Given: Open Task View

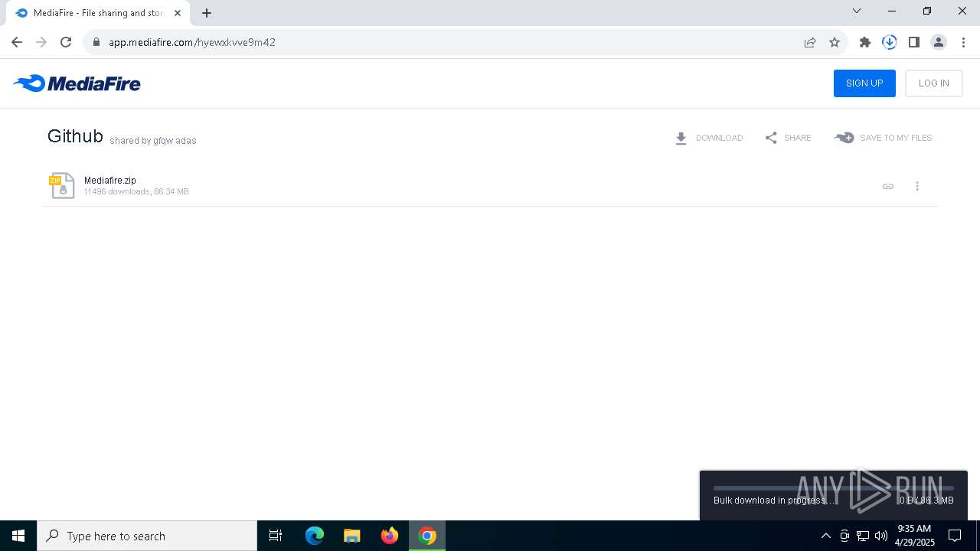Looking at the screenshot, I should [276, 536].
